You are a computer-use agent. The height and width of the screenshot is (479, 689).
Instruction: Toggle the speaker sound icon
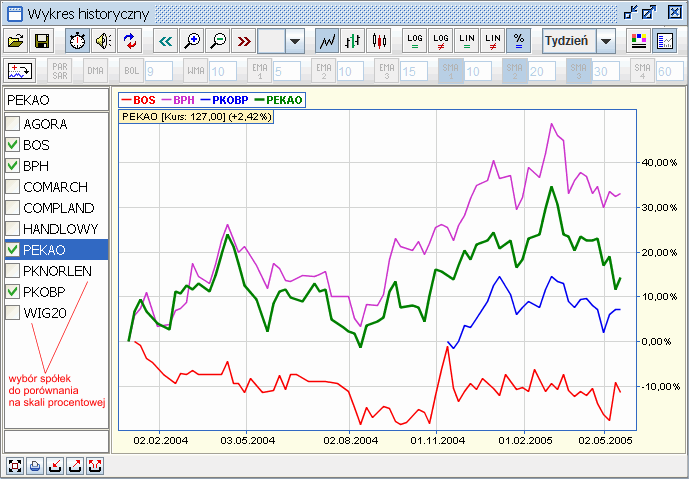[104, 41]
